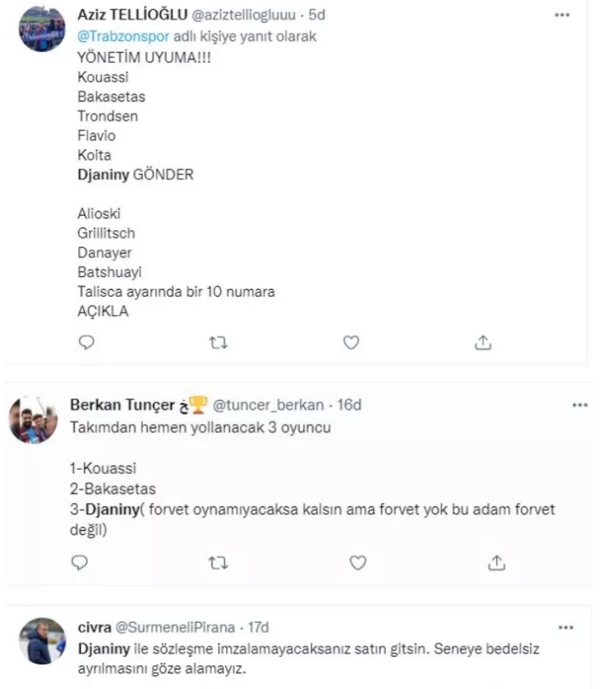616x689 pixels.
Task: Open more options on Berkan Tunçer's tweet
Action: (x=580, y=405)
